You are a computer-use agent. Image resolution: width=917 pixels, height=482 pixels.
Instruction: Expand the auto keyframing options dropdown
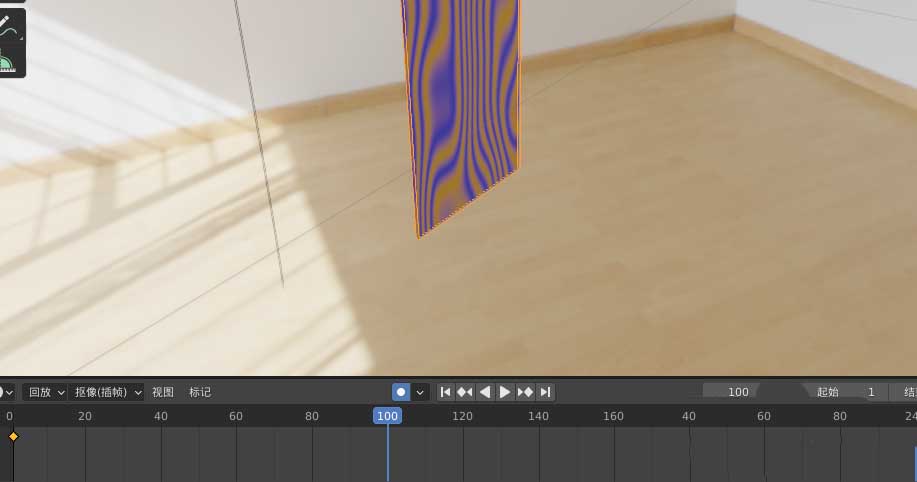click(421, 392)
